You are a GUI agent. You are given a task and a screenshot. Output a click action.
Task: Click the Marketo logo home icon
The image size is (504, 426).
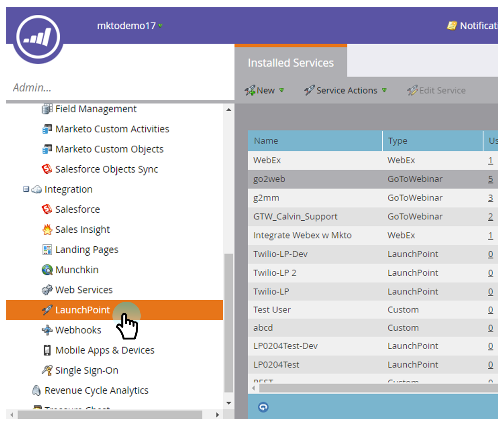(38, 38)
